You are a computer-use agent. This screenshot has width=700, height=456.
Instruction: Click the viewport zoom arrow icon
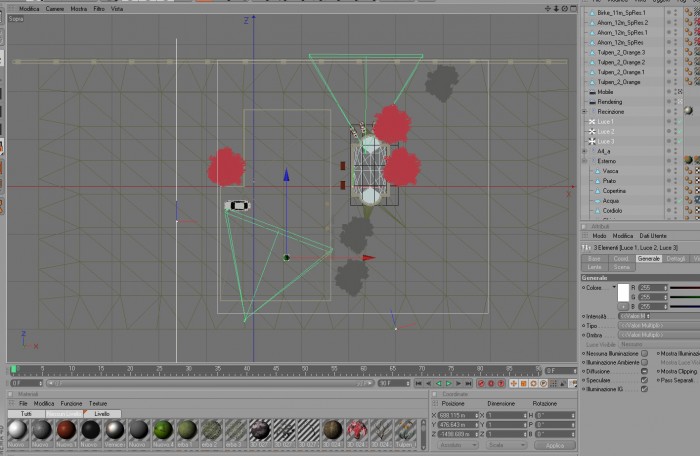point(556,8)
